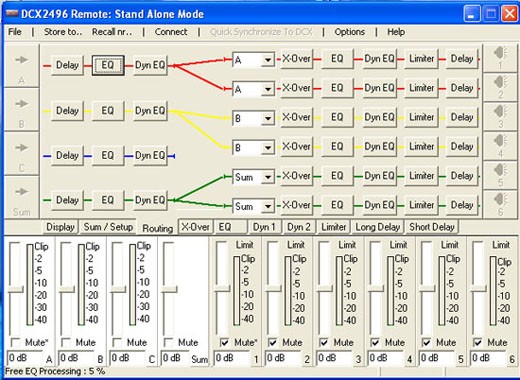This screenshot has height=380, width=520.
Task: Open output 5 source dropdown showing Sum
Action: coord(268,177)
